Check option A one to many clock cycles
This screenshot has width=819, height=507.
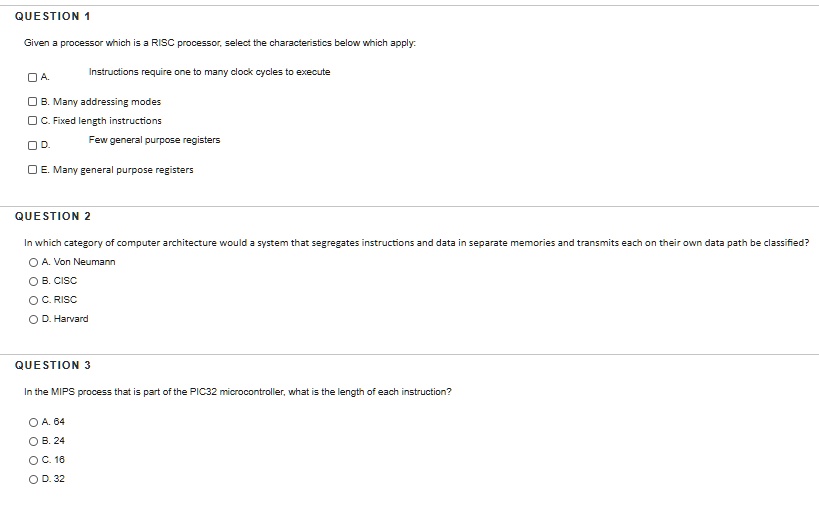[x=32, y=77]
